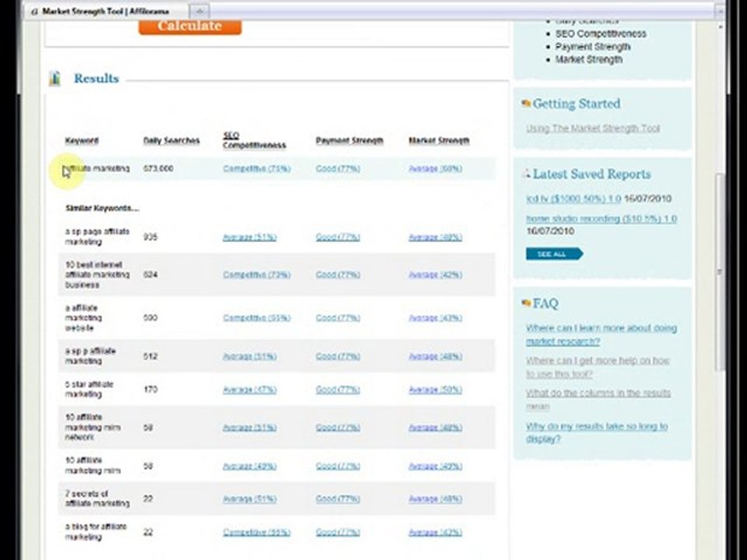Click the orange Calculate button
The image size is (747, 560).
click(x=190, y=26)
